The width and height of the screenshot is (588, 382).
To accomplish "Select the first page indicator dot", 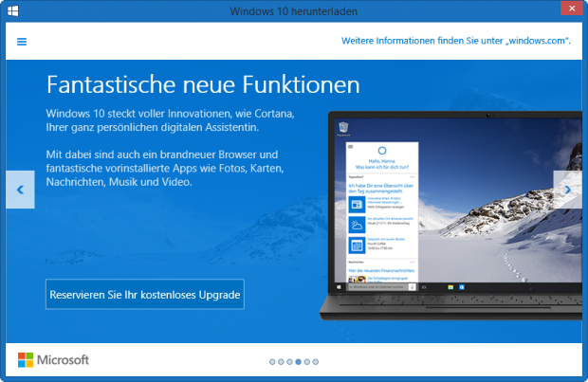I will pos(272,362).
